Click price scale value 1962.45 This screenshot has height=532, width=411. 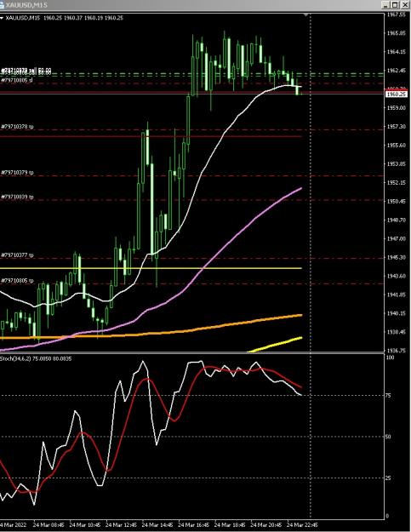point(396,71)
